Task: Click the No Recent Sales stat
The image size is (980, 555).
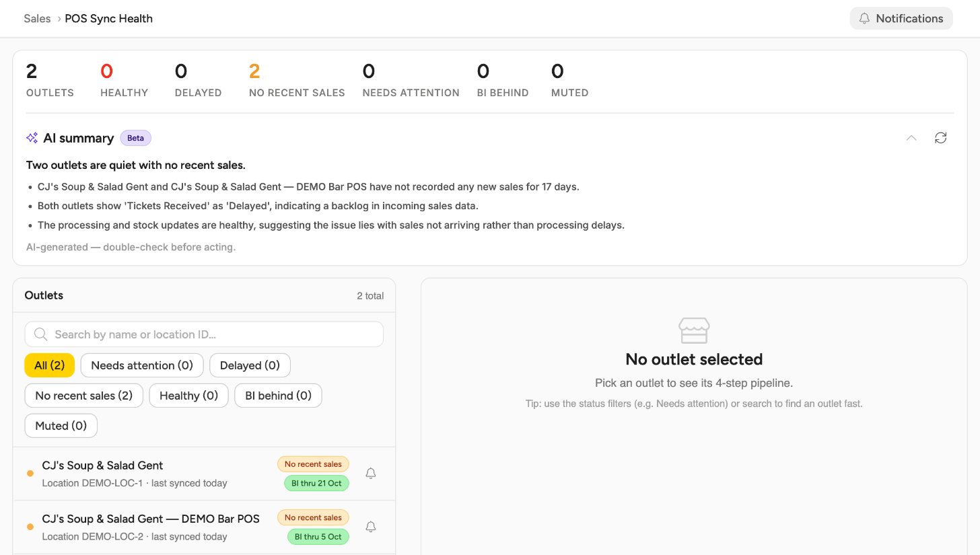Action: click(x=297, y=80)
